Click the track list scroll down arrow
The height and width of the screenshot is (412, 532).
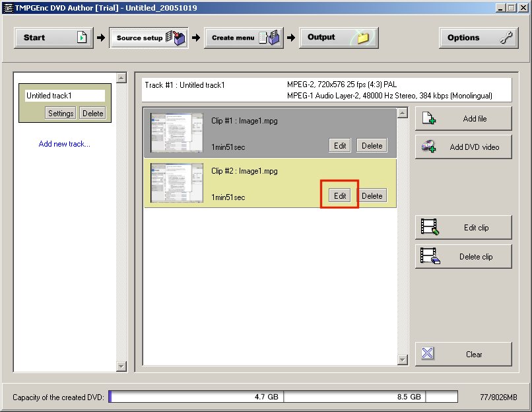pyautogui.click(x=121, y=366)
